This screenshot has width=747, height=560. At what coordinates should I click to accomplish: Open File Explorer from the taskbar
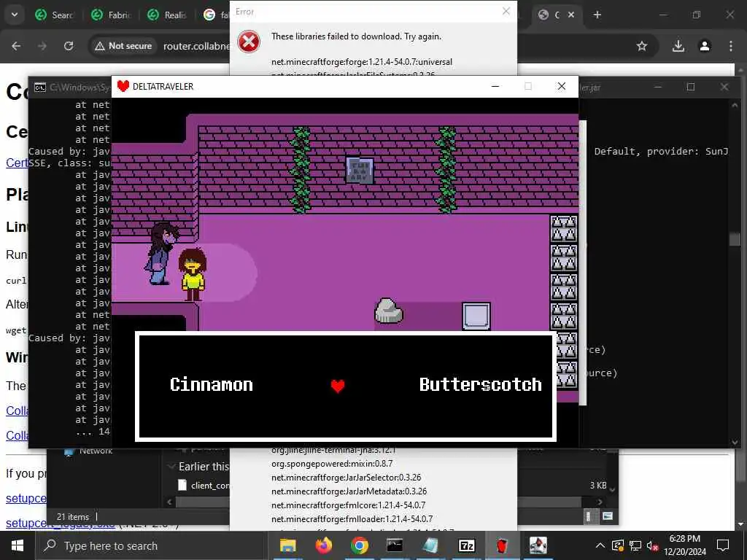287,545
